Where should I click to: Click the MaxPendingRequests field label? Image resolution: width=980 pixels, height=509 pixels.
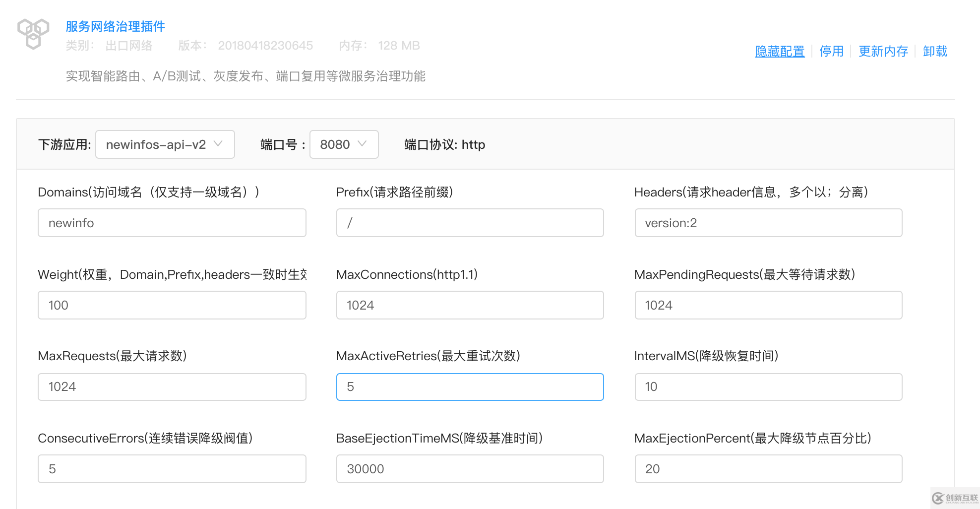click(x=745, y=274)
